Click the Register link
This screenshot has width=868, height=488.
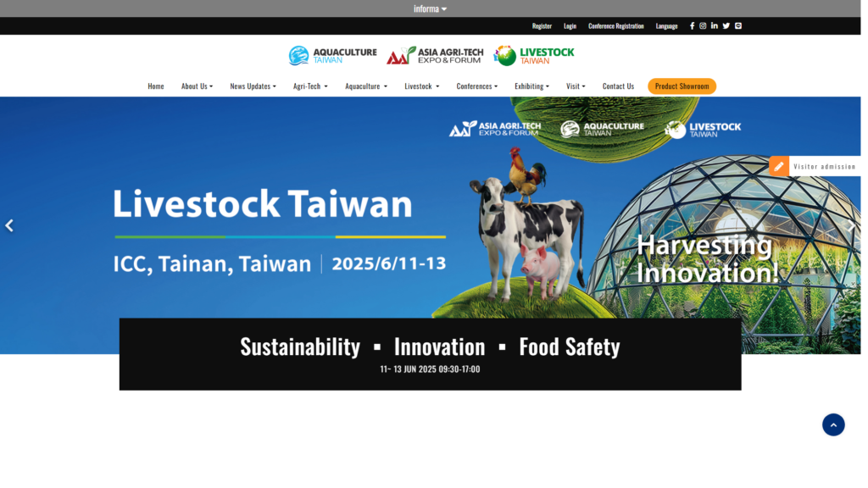[542, 26]
